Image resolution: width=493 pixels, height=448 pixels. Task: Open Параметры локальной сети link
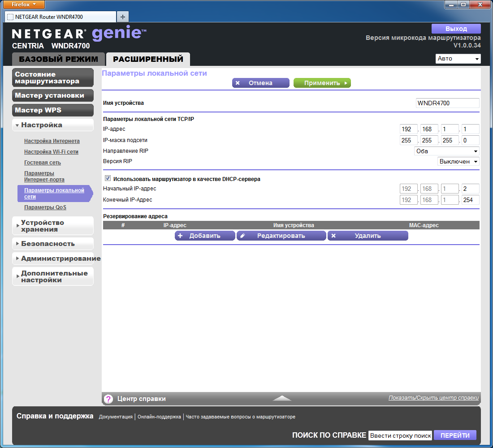click(x=54, y=194)
